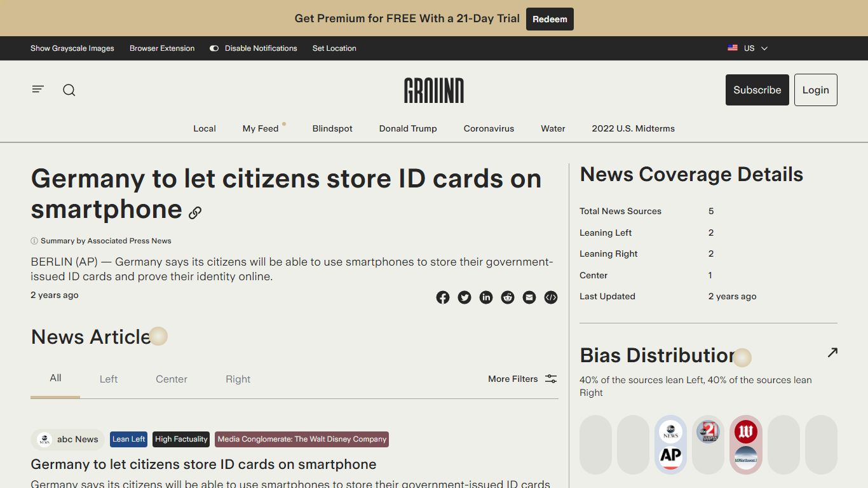This screenshot has width=868, height=488.
Task: Open the abc News article headline
Action: click(x=203, y=464)
